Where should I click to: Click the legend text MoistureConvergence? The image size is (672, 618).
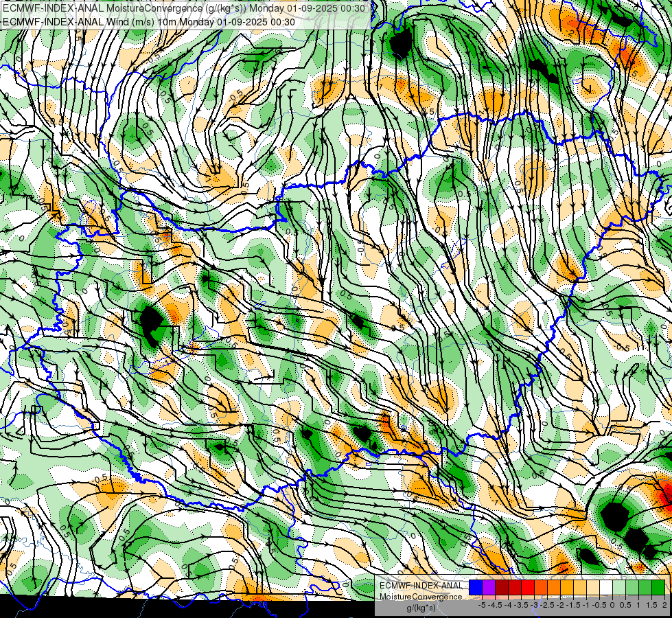tap(421, 597)
